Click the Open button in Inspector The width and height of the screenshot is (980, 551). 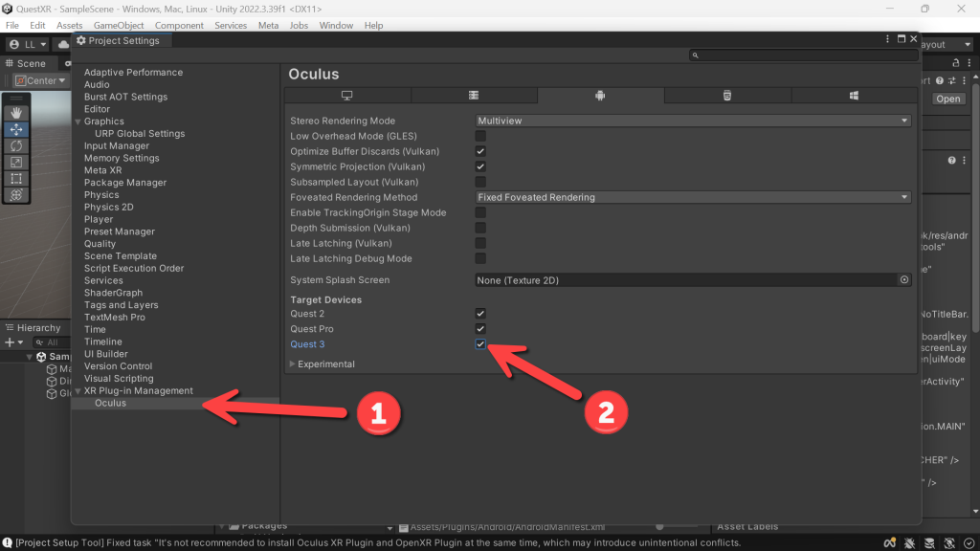pyautogui.click(x=948, y=99)
